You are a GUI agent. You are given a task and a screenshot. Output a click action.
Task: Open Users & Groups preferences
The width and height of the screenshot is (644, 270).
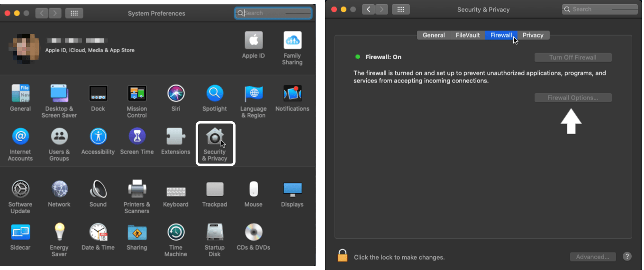pyautogui.click(x=59, y=144)
